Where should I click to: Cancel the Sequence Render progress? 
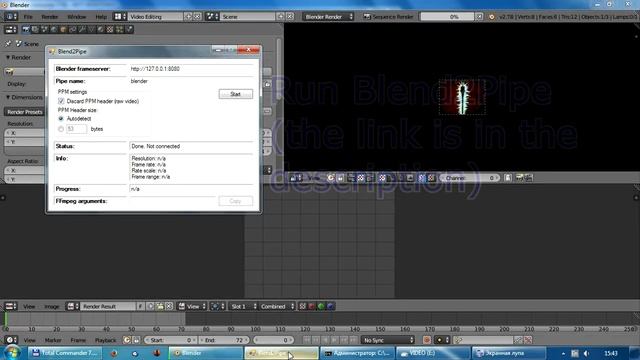coord(479,17)
